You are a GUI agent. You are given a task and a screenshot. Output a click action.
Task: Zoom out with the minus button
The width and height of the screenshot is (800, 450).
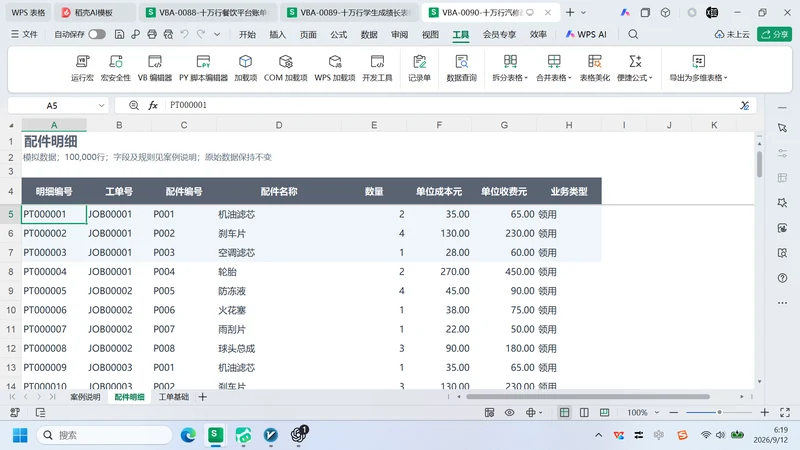click(673, 412)
